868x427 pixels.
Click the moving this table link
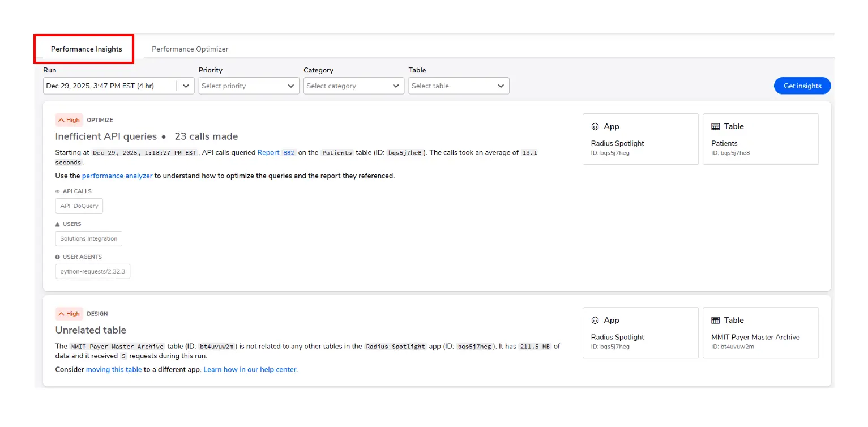[114, 369]
